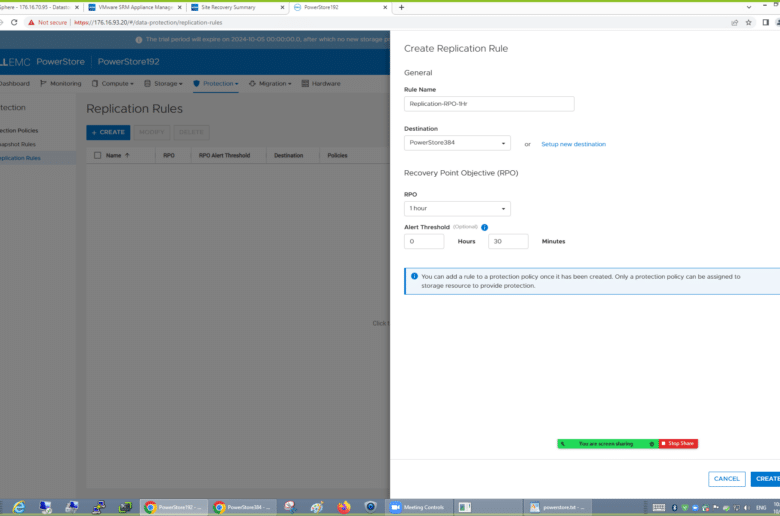This screenshot has width=780, height=516.
Task: Open the browser tab search chevron
Action: pos(749,7)
